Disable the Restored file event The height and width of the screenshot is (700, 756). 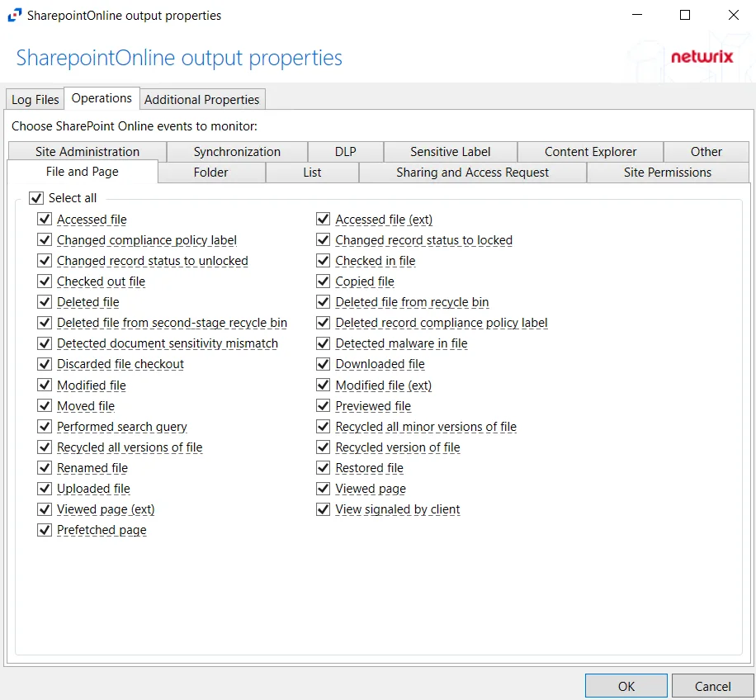(323, 468)
